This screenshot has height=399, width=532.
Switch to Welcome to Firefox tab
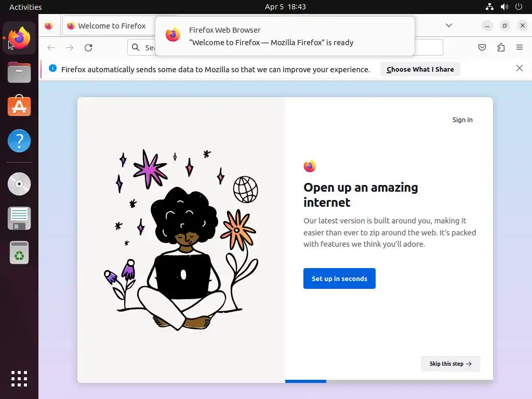point(109,26)
